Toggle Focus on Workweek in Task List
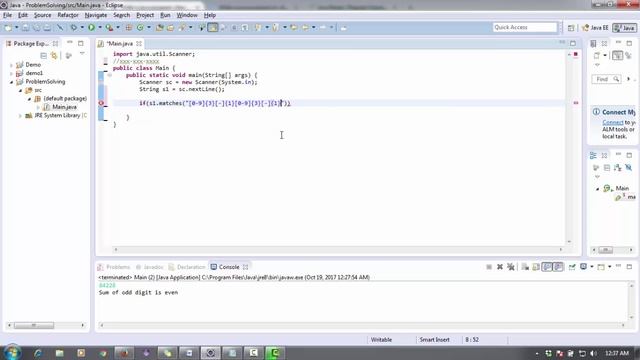 pyautogui.click(x=629, y=56)
